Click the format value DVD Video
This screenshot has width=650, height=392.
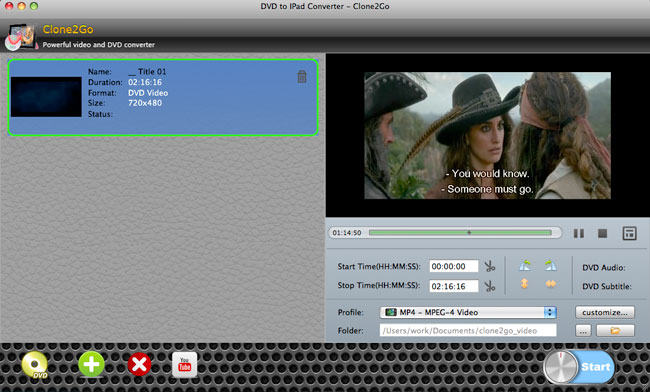tap(148, 93)
